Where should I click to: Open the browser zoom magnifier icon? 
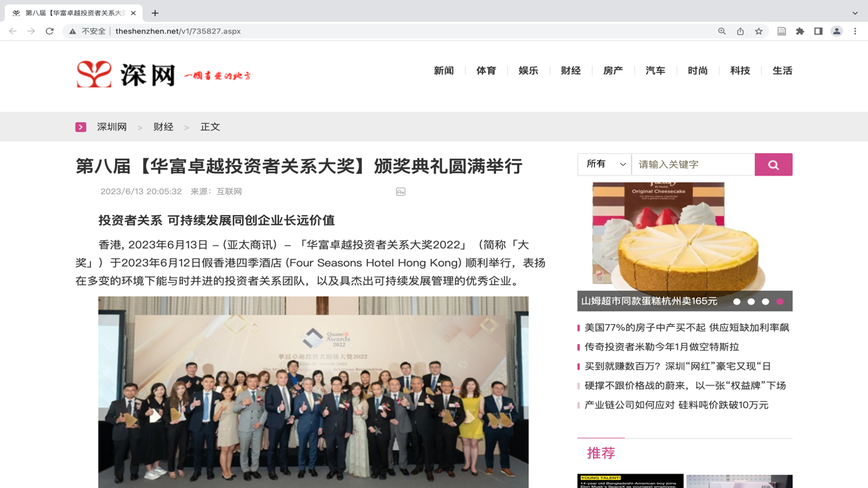[722, 31]
